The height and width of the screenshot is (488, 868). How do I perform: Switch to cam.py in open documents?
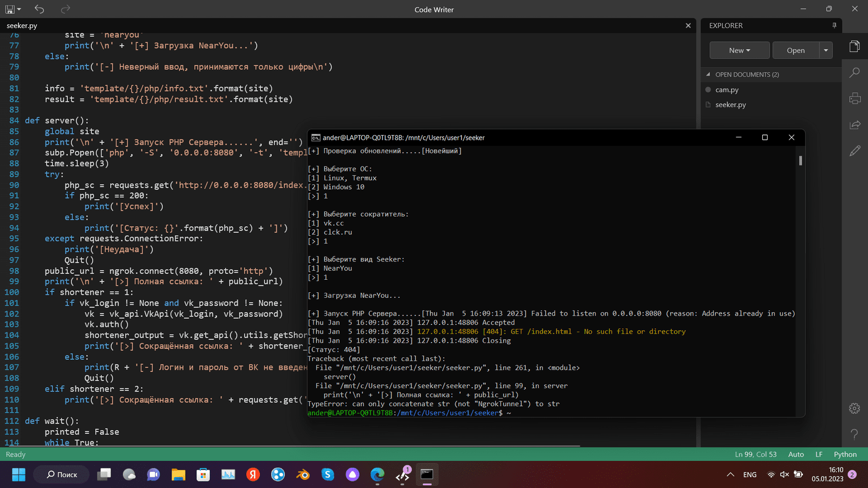click(x=726, y=90)
